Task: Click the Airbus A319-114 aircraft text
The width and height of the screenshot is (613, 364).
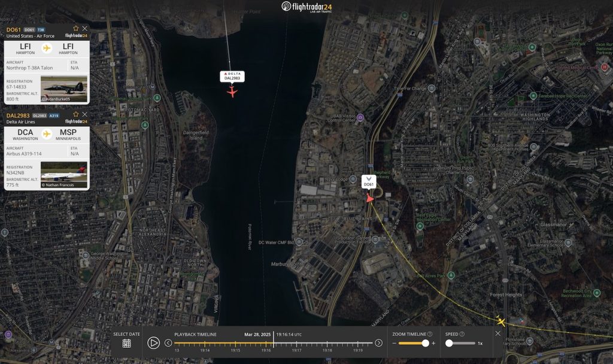Action: [x=24, y=154]
